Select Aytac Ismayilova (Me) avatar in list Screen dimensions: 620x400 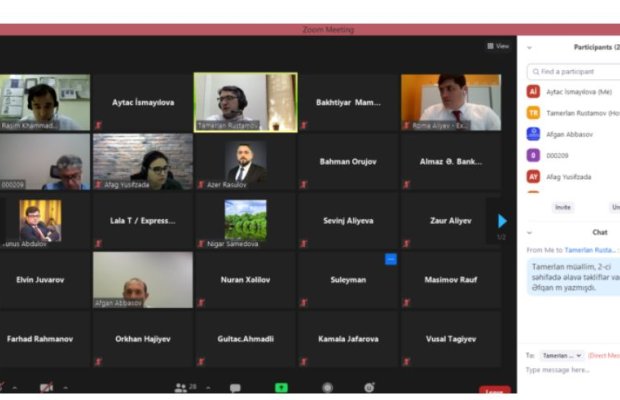click(533, 92)
